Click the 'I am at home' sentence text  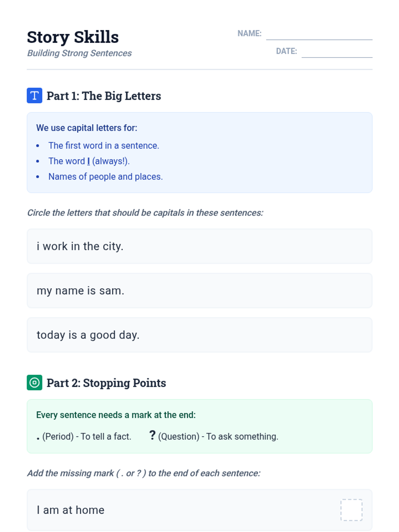click(70, 510)
